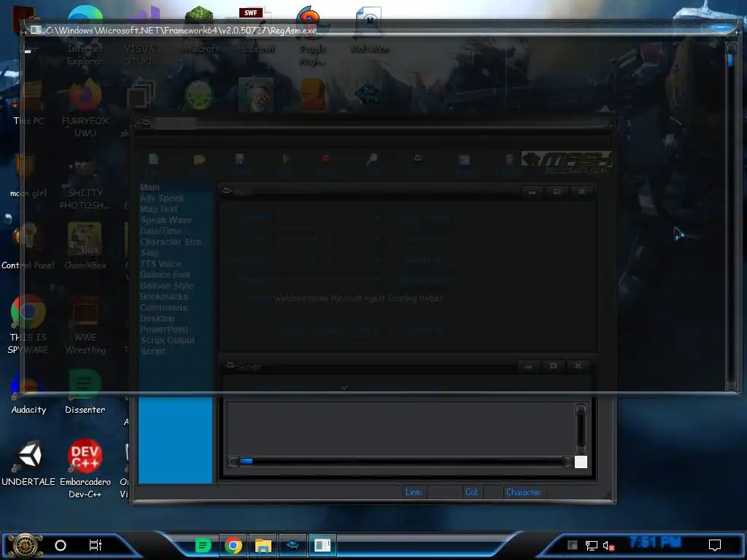The image size is (747, 560).
Task: Click the blank page New icon in MASH toolbar
Action: point(153,159)
